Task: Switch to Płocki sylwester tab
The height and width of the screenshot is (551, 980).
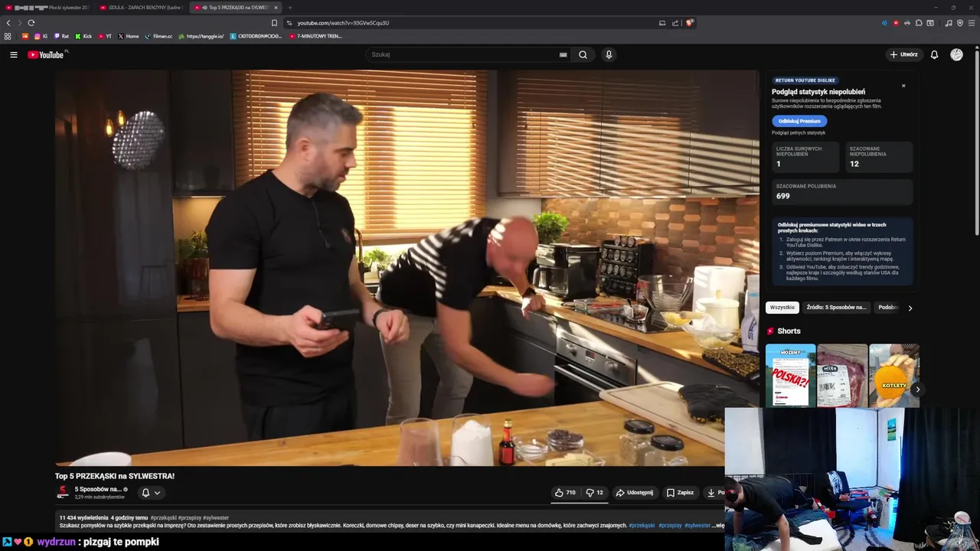Action: click(47, 8)
